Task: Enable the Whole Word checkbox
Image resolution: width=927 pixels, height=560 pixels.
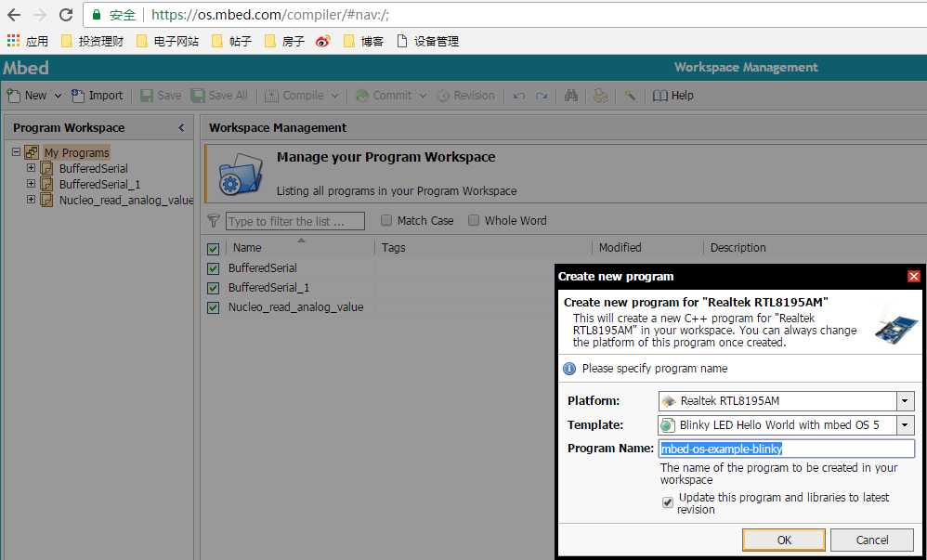Action: pos(474,221)
